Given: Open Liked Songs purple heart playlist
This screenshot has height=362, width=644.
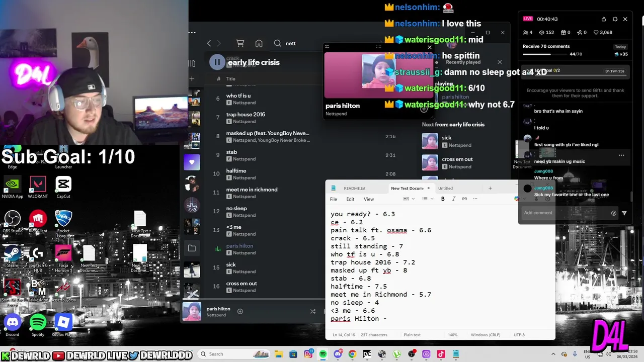Looking at the screenshot, I should tap(192, 162).
